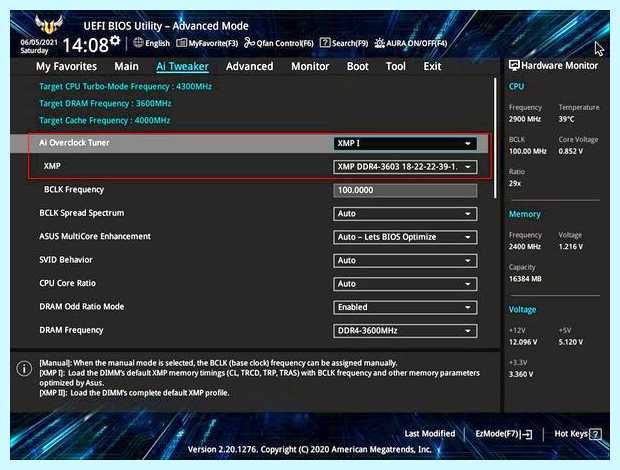Click BCLK Frequency input field
620x470 pixels.
pyautogui.click(x=405, y=190)
